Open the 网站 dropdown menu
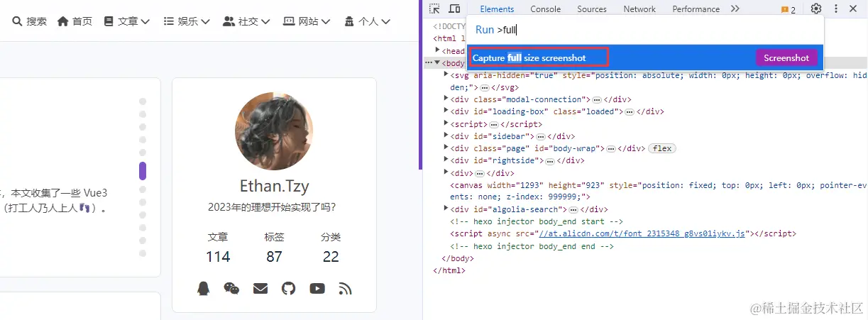 (307, 21)
